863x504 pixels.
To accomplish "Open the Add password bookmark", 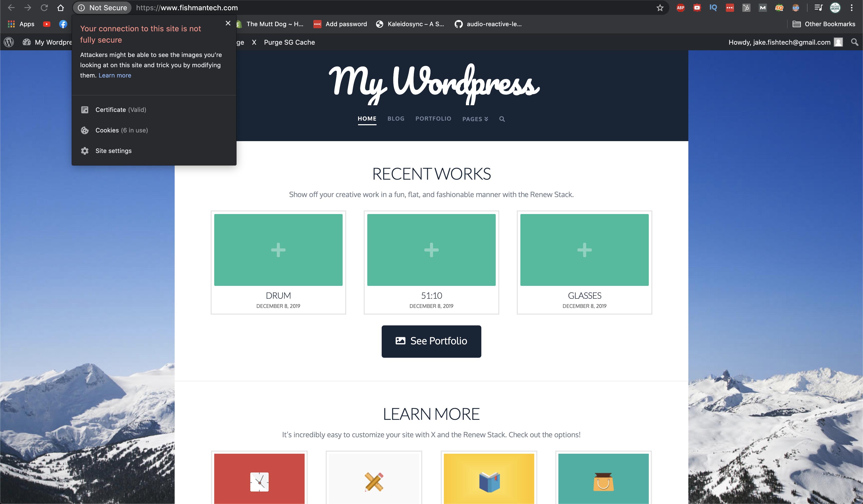I will click(340, 24).
